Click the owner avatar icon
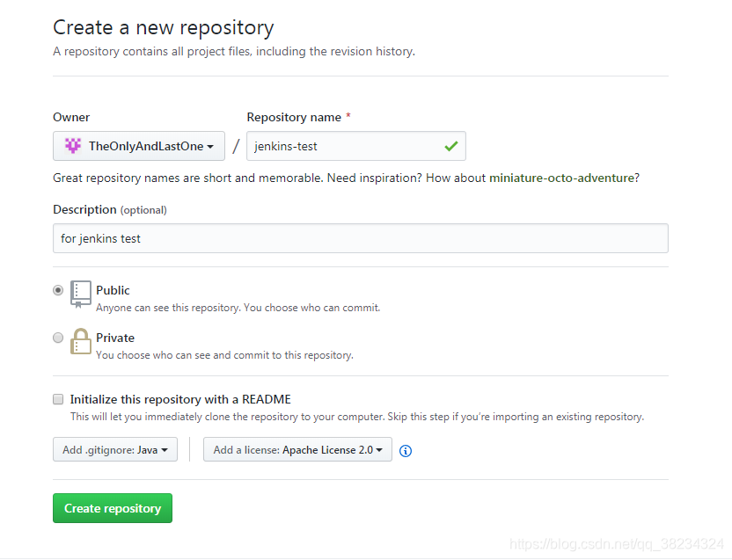The width and height of the screenshot is (732, 560). point(72,146)
